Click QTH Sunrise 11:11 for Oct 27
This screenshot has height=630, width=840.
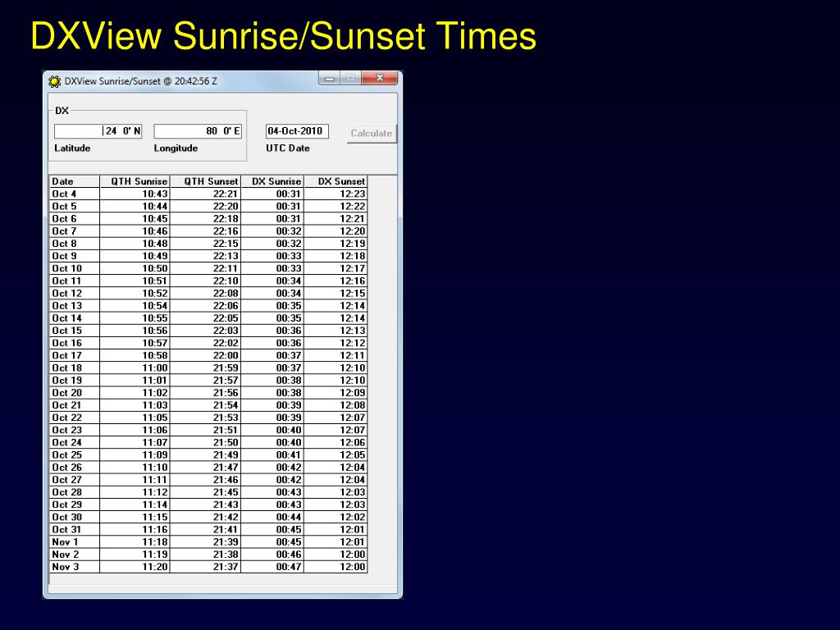point(135,480)
